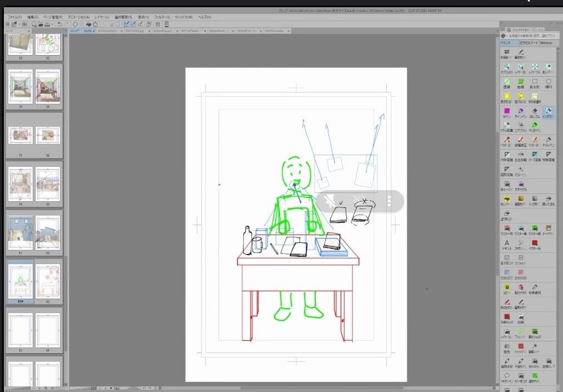Viewport: 563px width, 392px height.
Task: Select the テキスト text tool
Action: point(507,245)
